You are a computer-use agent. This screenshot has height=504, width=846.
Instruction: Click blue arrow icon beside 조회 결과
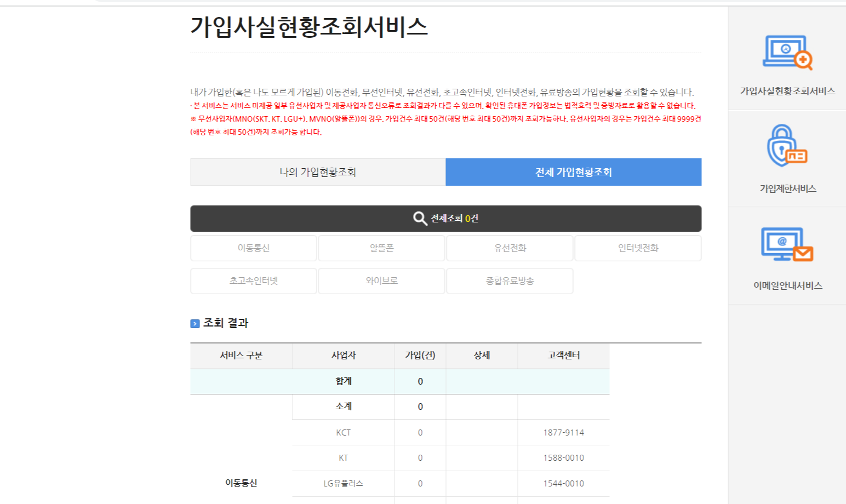(195, 324)
